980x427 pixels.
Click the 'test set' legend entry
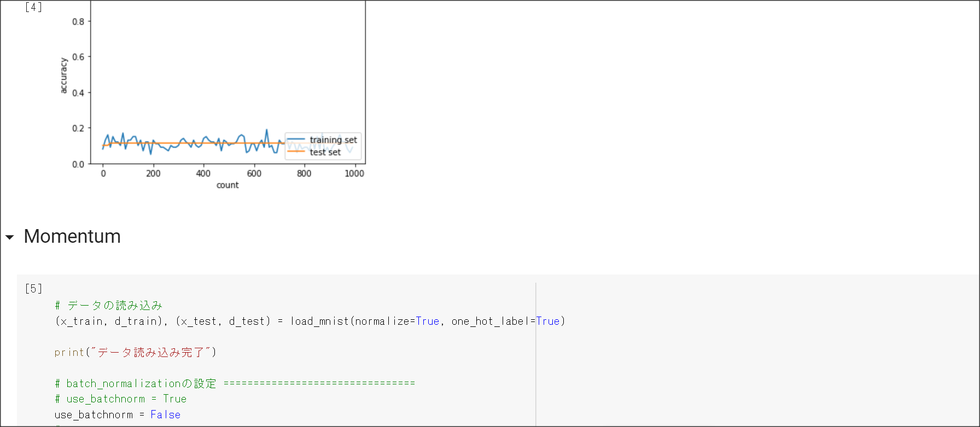point(314,152)
